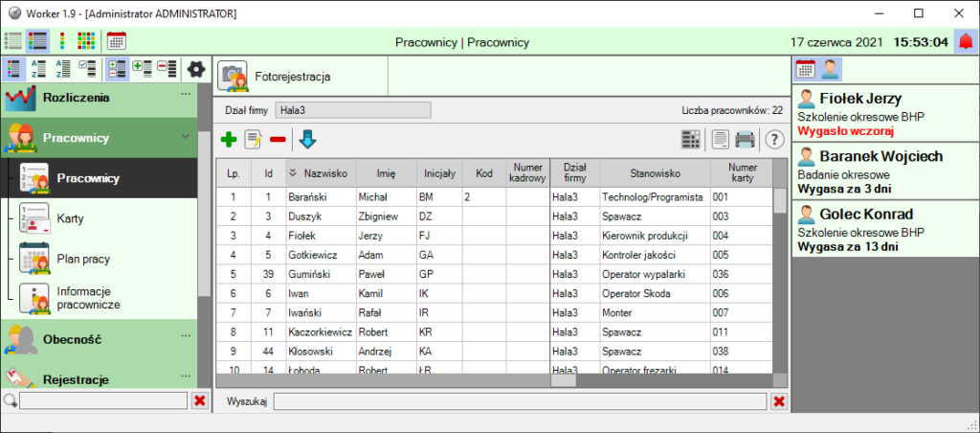Image resolution: width=980 pixels, height=433 pixels.
Task: Focus the sidebar menu search field
Action: point(103,400)
